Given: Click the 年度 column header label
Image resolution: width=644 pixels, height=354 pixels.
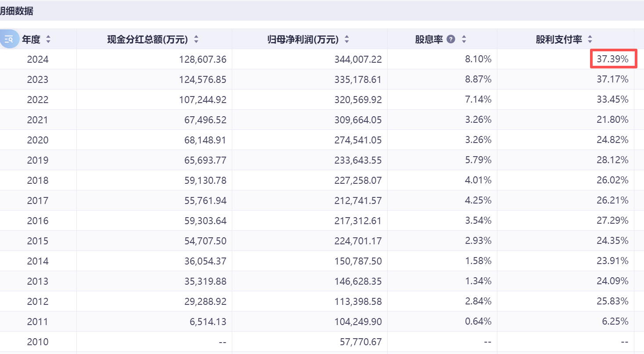Looking at the screenshot, I should 31,39.
